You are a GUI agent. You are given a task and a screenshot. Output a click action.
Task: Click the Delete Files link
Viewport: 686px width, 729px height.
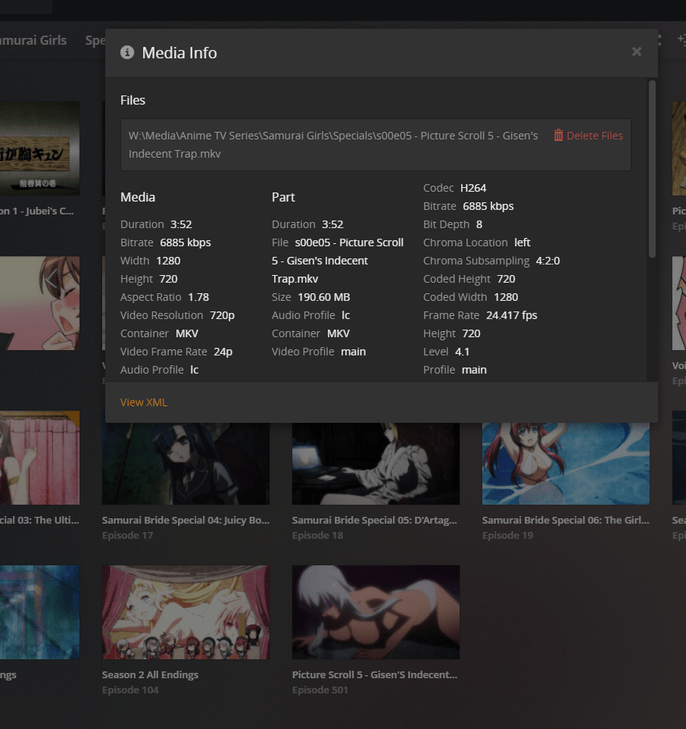tap(588, 135)
